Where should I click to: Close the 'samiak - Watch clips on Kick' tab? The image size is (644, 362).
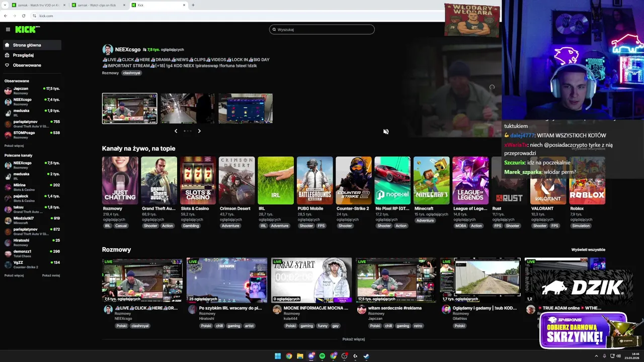pos(124,5)
